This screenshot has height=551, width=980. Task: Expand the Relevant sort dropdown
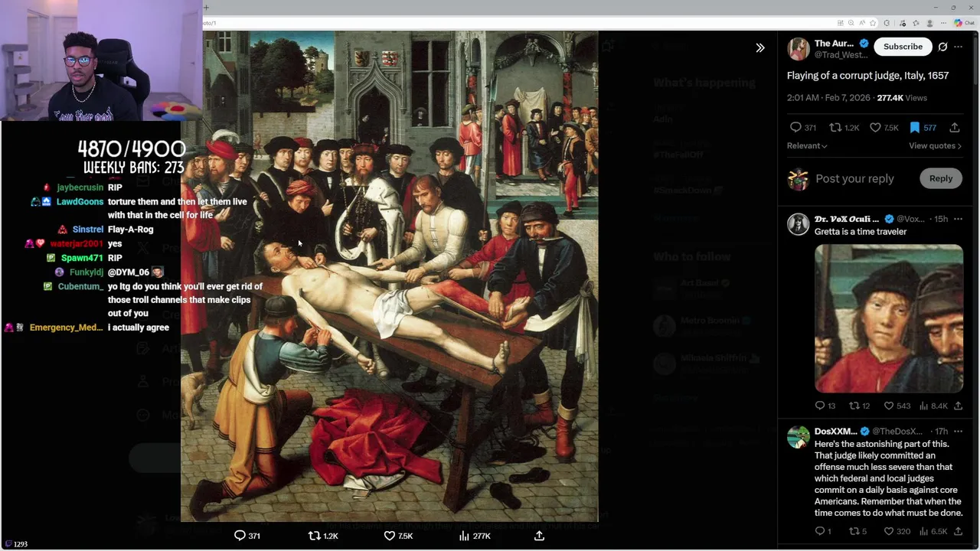807,145
